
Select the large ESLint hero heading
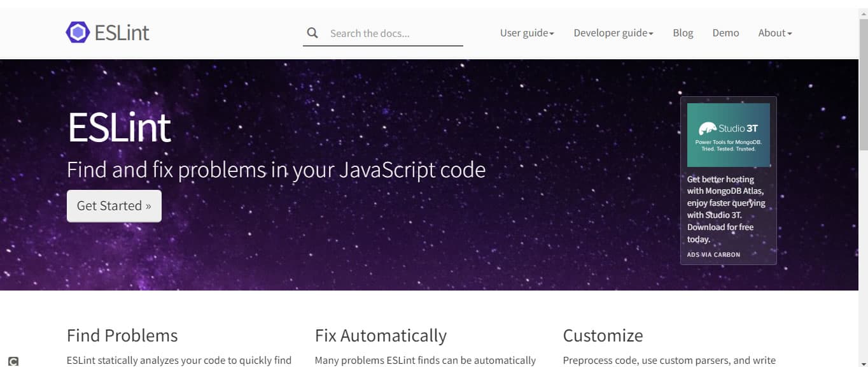click(119, 127)
